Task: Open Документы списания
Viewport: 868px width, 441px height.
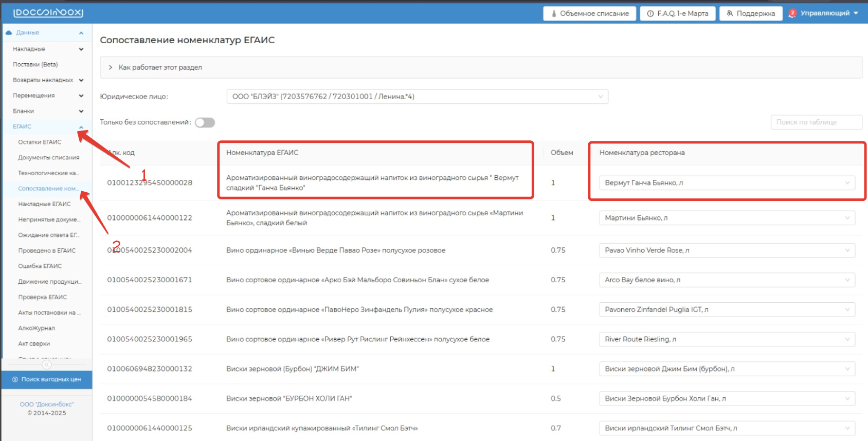Action: click(x=49, y=157)
